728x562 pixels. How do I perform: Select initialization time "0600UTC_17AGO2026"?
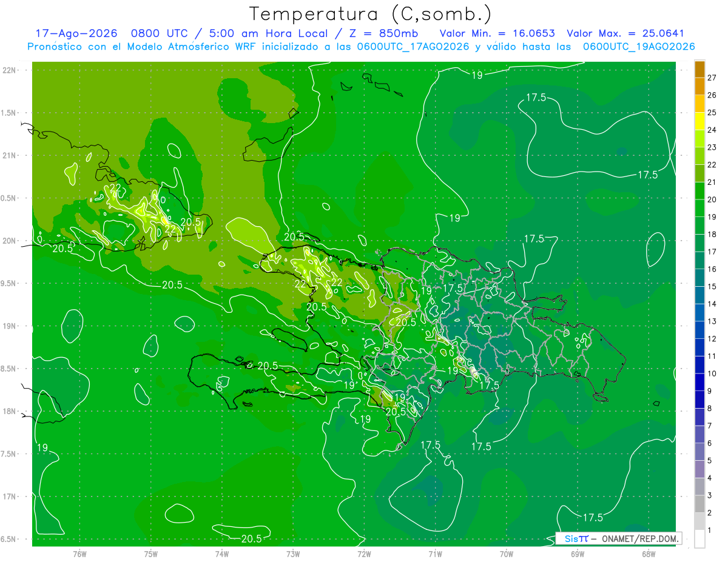413,47
